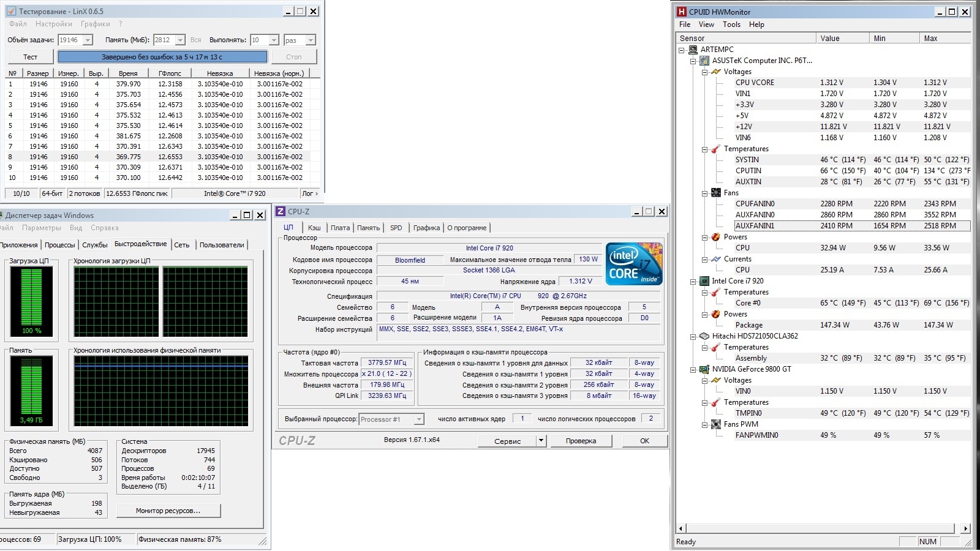Click the Сервис button in CPU-Z
Image resolution: width=980 pixels, height=551 pixels.
pos(507,441)
